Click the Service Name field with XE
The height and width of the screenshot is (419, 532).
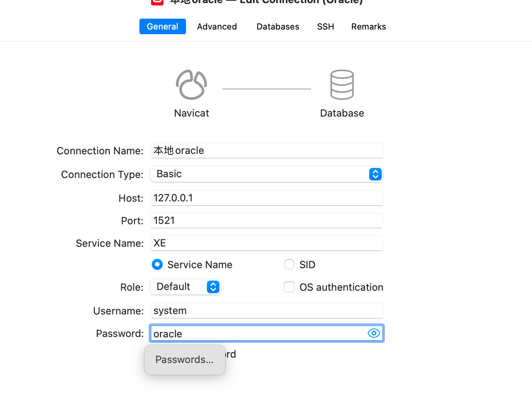click(266, 243)
